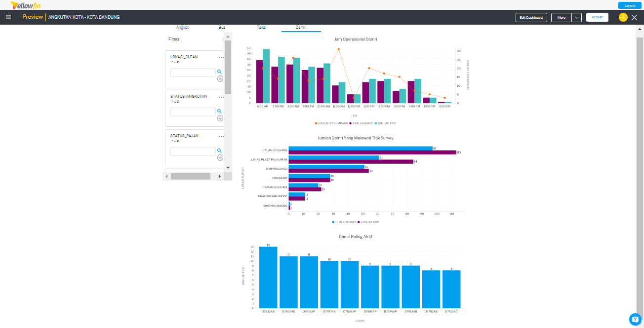The height and width of the screenshot is (328, 644).
Task: Open STATUS_PAJAK filter options ellipsis
Action: click(x=221, y=137)
